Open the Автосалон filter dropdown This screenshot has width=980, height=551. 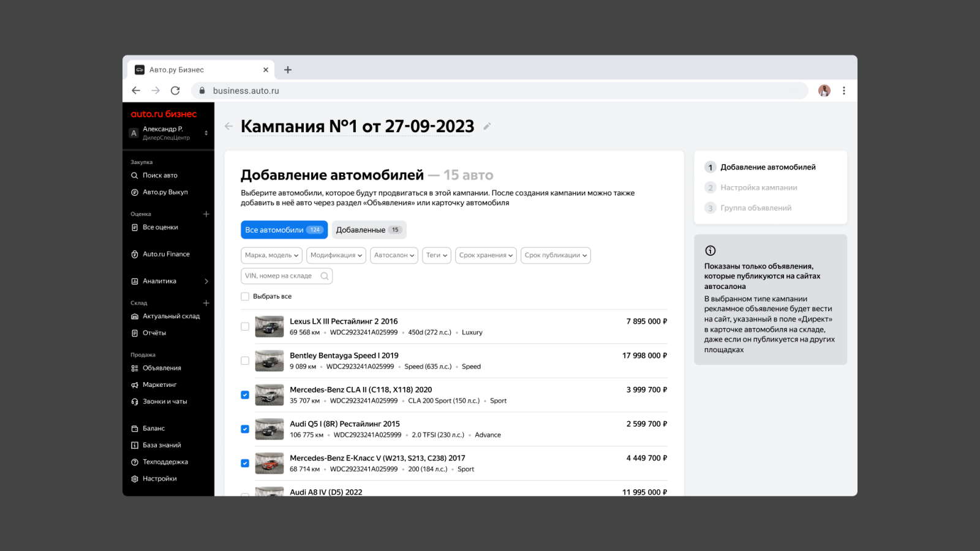point(394,255)
